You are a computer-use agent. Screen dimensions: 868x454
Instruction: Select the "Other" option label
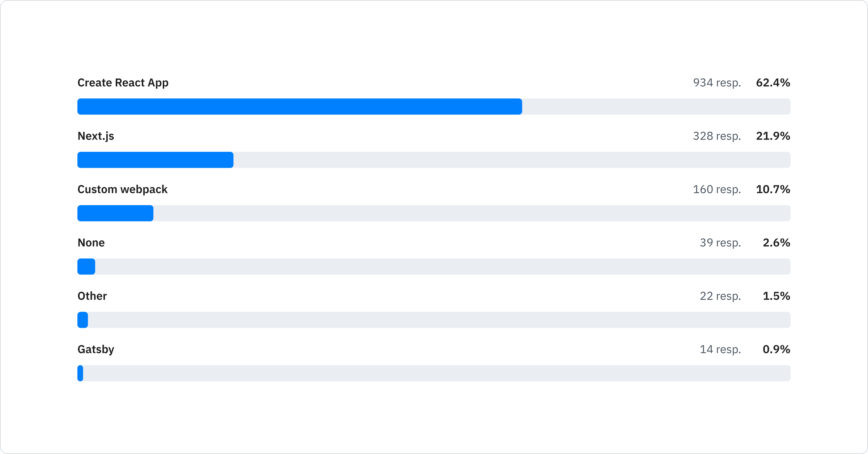[x=92, y=296]
